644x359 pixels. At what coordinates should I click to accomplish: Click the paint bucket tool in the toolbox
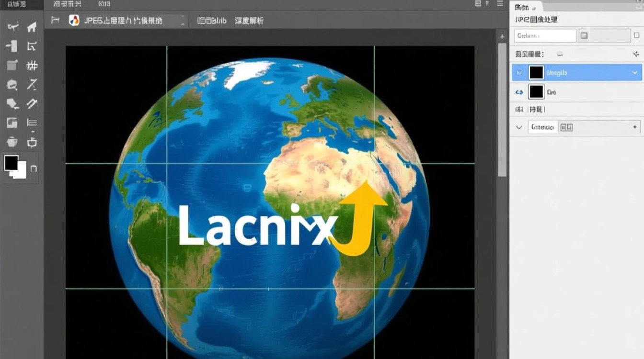click(x=12, y=142)
